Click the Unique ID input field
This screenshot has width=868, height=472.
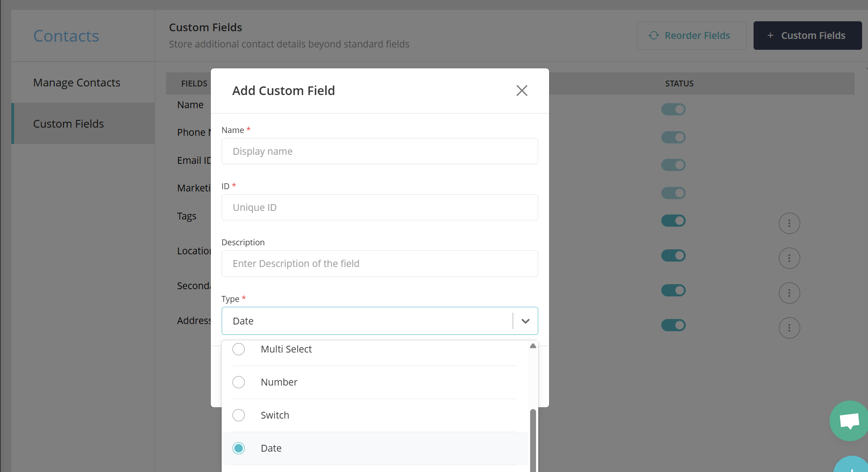[379, 207]
